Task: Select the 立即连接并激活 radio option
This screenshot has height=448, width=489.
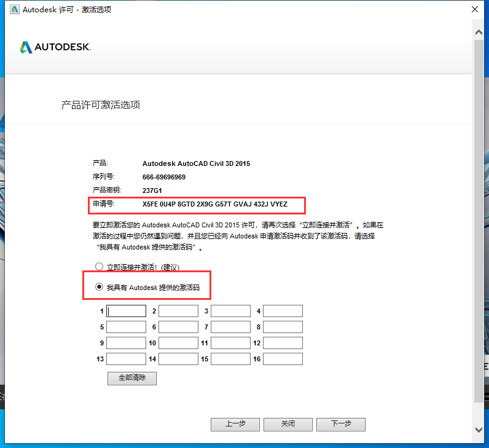Action: click(99, 267)
